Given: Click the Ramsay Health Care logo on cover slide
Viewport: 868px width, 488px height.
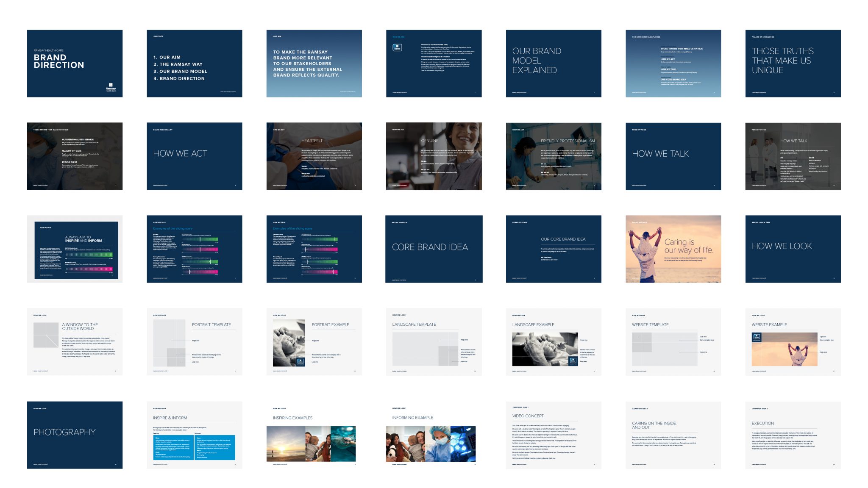Looking at the screenshot, I should click(111, 87).
